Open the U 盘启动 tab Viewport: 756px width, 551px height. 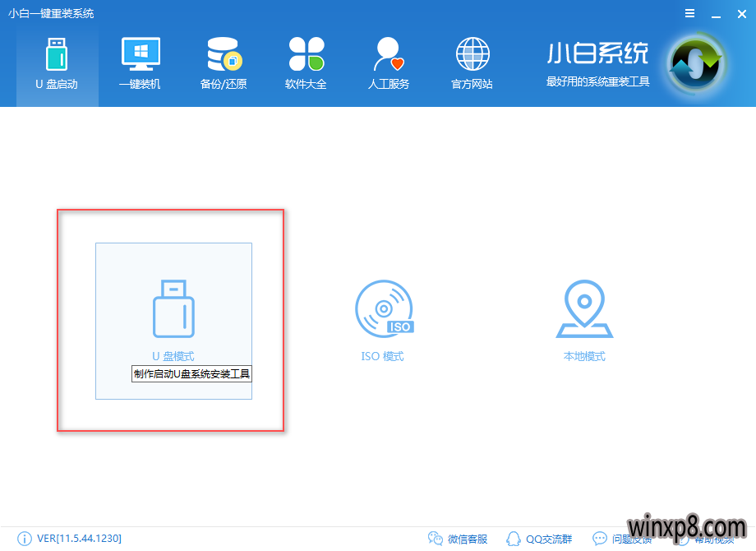click(57, 65)
